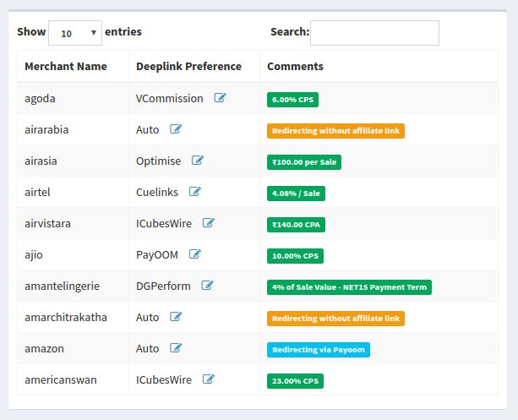
Task: Click the Redirecting via Payoom badge
Action: 319,350
